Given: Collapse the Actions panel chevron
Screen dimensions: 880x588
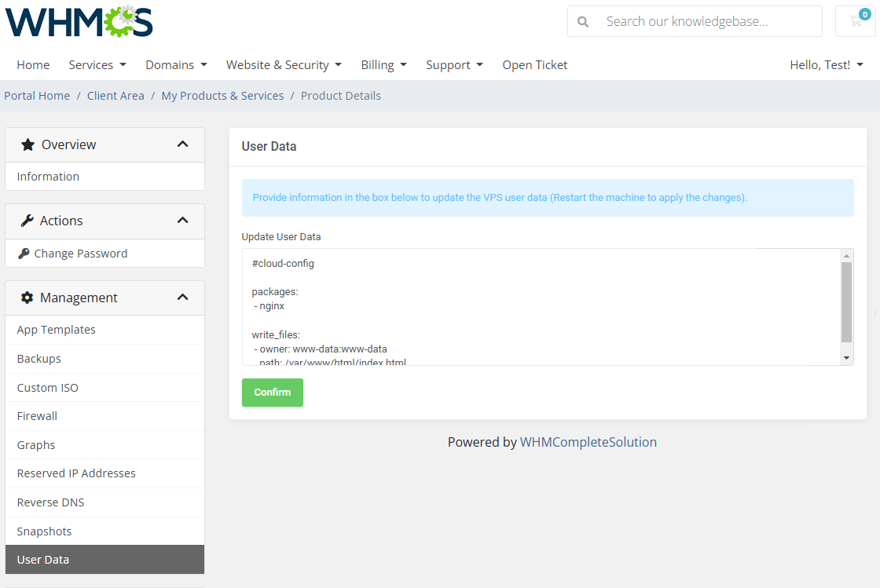Looking at the screenshot, I should tap(182, 221).
